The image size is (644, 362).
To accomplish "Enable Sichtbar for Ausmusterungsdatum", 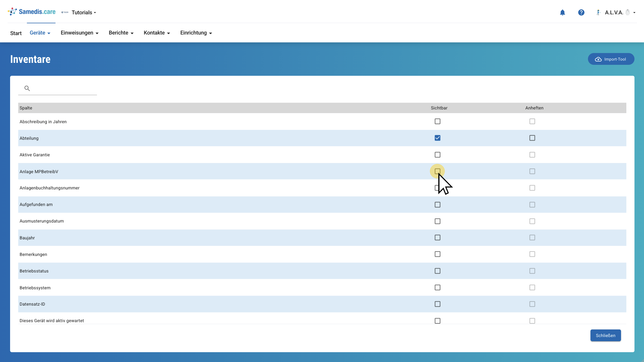I will point(437,221).
